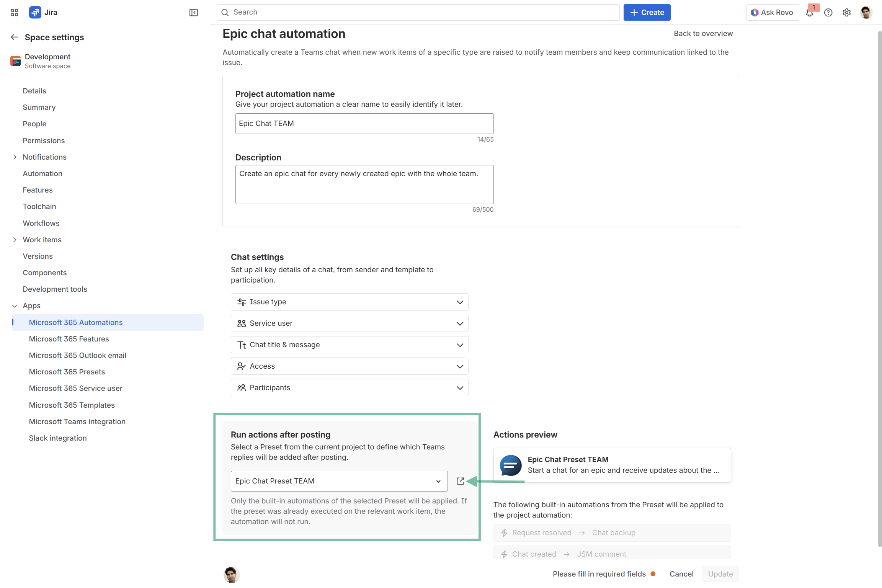Image resolution: width=882 pixels, height=588 pixels.
Task: Click the user avatar in top bar
Action: pyautogui.click(x=866, y=13)
